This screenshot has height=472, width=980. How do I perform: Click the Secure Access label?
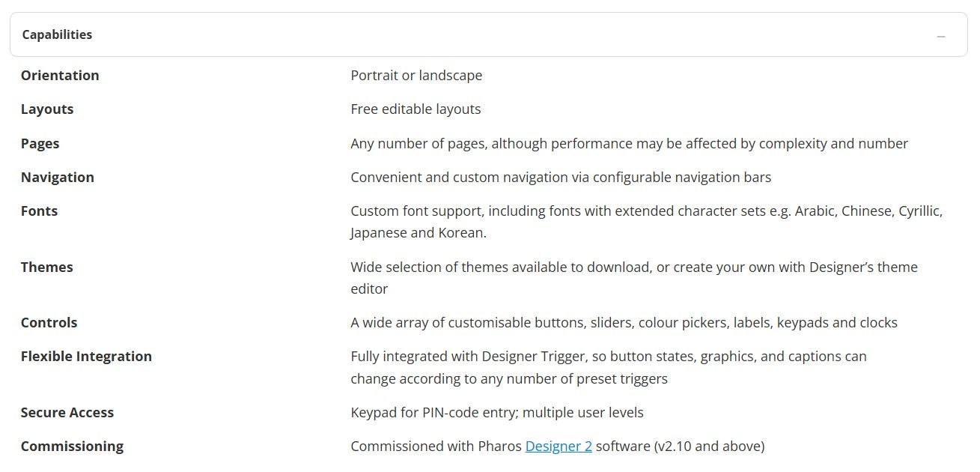[67, 413]
